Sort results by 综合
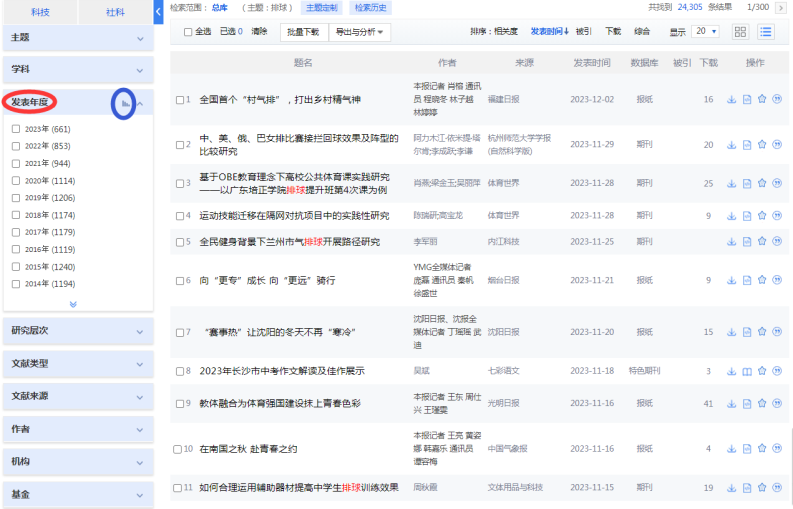Screen dimensions: 793x509 642,31
